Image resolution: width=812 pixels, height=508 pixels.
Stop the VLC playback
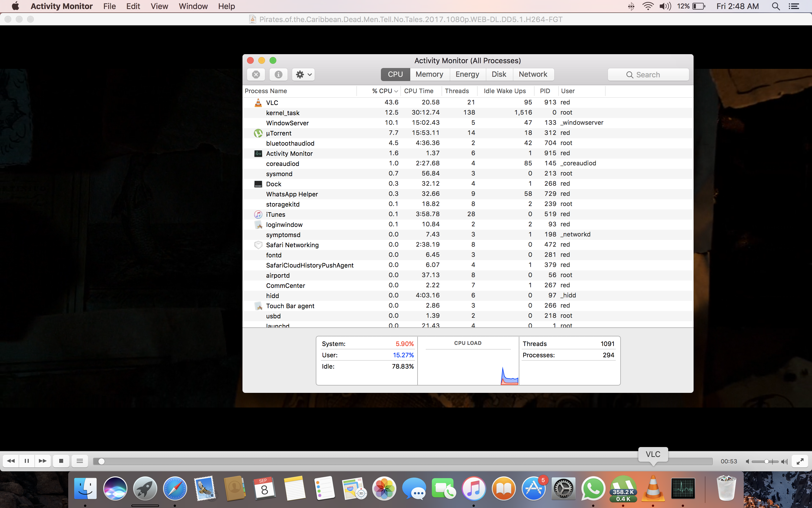[61, 461]
